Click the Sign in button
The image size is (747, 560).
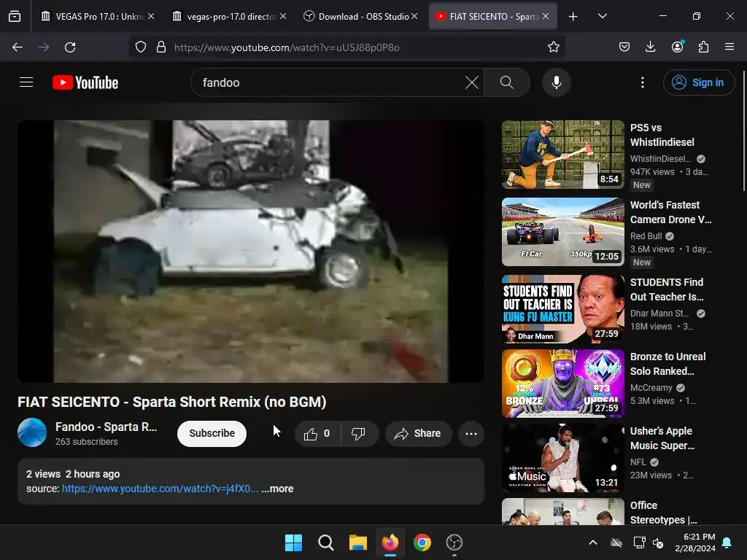coord(698,82)
